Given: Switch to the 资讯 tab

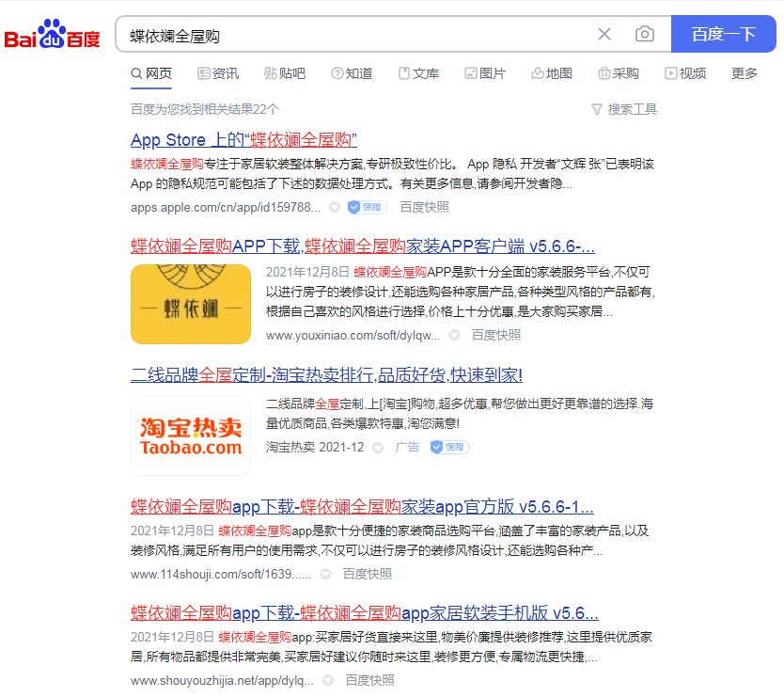Looking at the screenshot, I should pos(218,73).
